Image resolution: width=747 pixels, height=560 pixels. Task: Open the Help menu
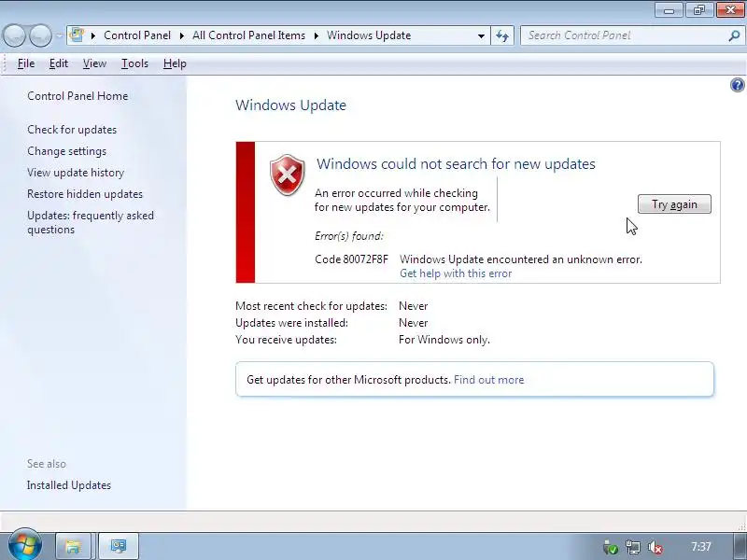coord(175,63)
